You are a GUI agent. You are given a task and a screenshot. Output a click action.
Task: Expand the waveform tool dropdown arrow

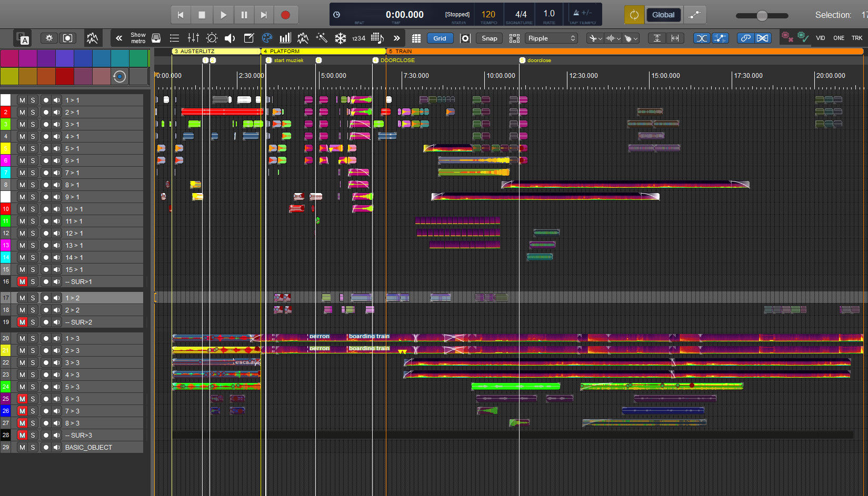point(619,38)
